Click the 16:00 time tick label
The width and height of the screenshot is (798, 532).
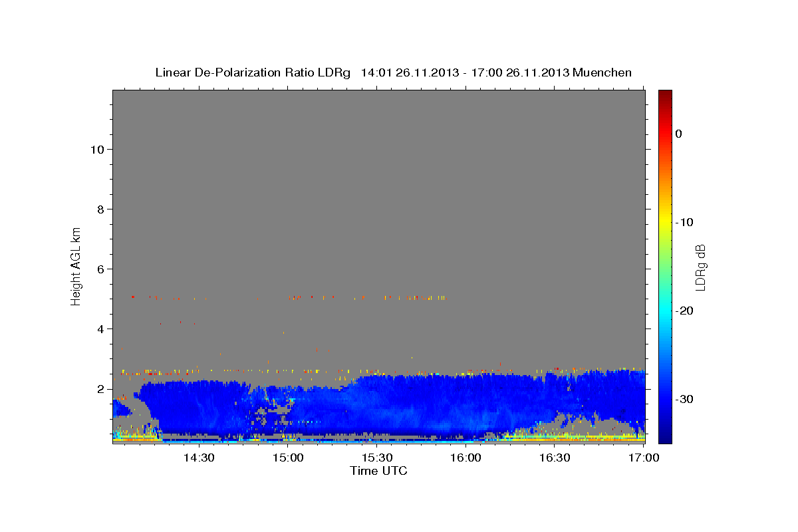466,458
